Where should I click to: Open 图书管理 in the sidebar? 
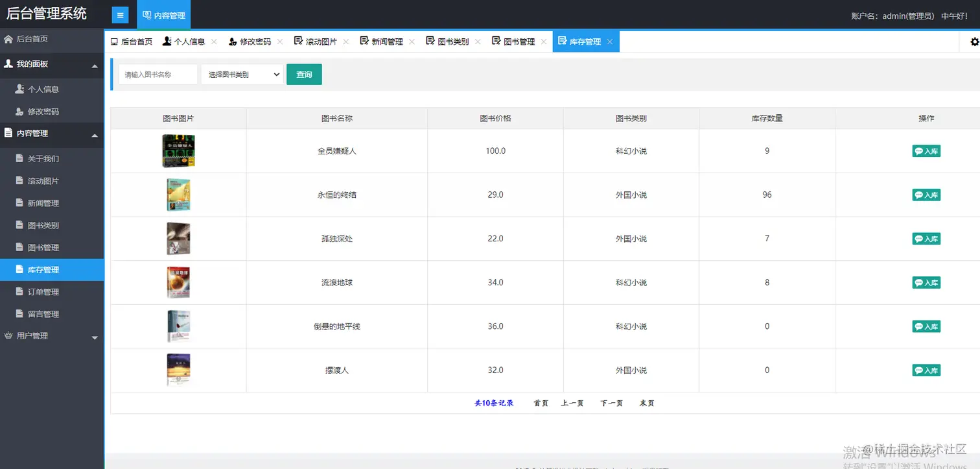pyautogui.click(x=52, y=247)
